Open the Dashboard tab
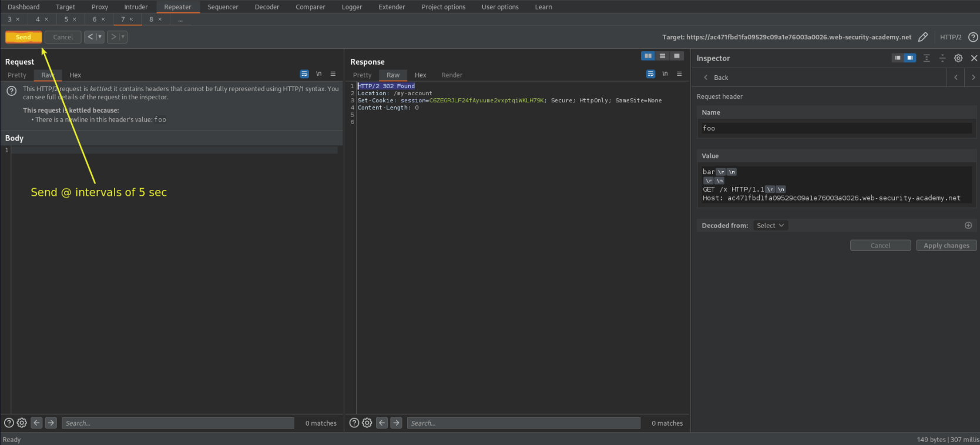The image size is (980, 445). coord(24,7)
